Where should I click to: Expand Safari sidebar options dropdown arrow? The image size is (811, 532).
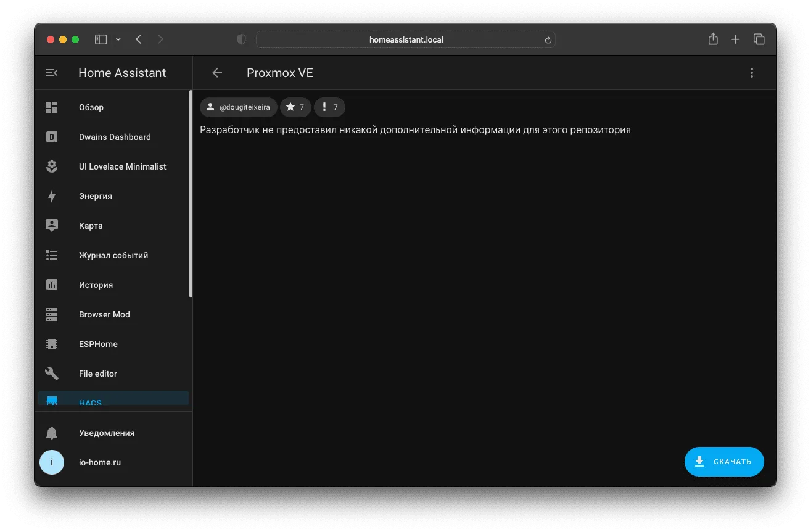pos(118,39)
